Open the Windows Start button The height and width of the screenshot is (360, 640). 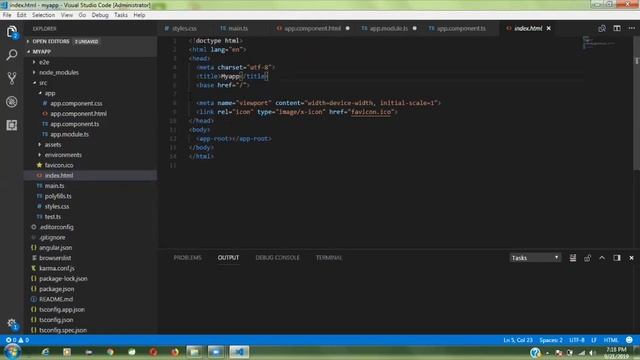tap(12, 352)
